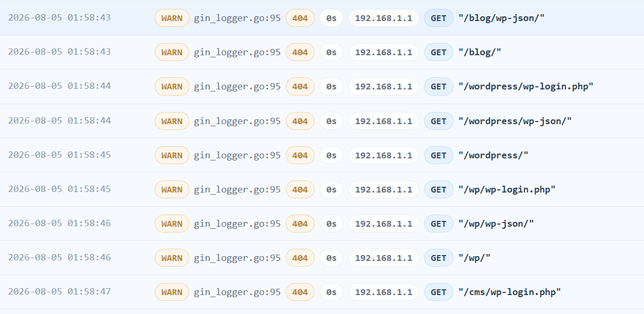Click the 404 badge for /wp/wp-login.php
Image resolution: width=644 pixels, height=314 pixels.
pos(300,189)
